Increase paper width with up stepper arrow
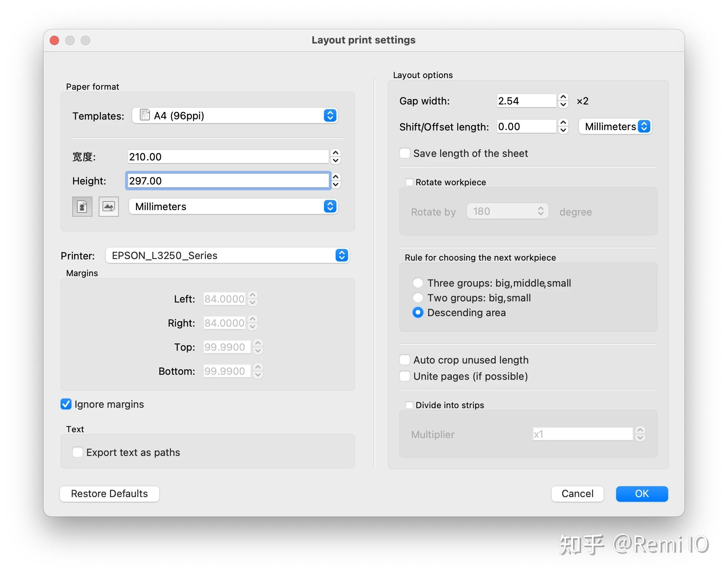Image resolution: width=728 pixels, height=574 pixels. click(x=336, y=153)
